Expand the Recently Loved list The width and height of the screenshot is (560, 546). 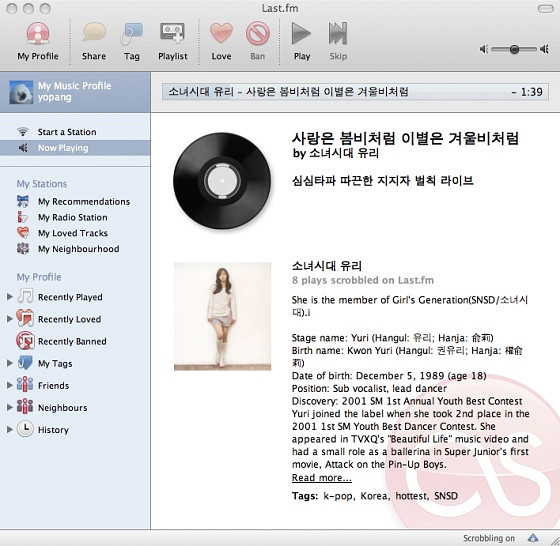(x=10, y=319)
